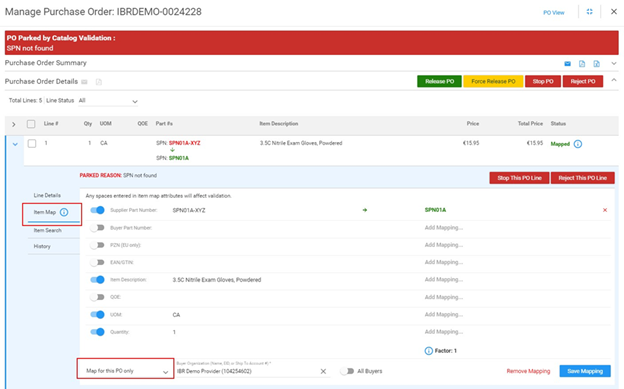Click the rightmost document export icon in Summary row
624x389 pixels.
[x=596, y=64]
